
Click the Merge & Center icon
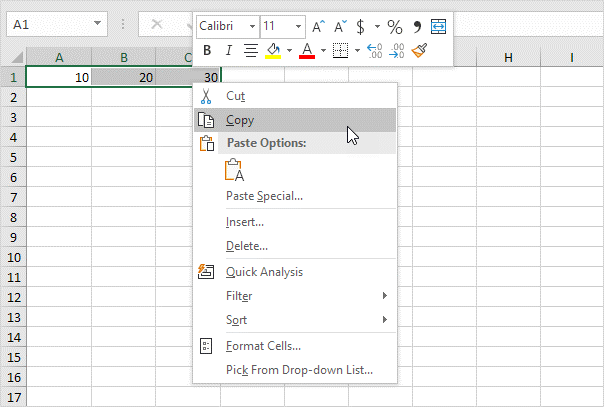[x=439, y=27]
